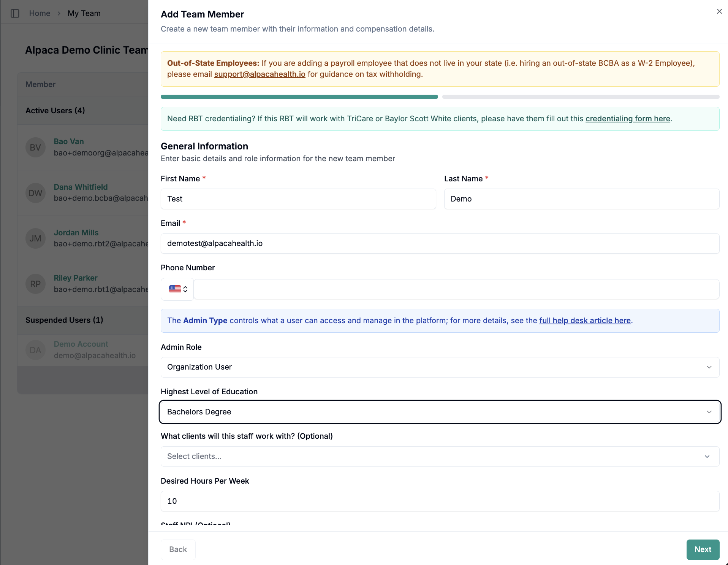Open the support@alpacahealth.io email link
This screenshot has width=728, height=565.
point(260,74)
